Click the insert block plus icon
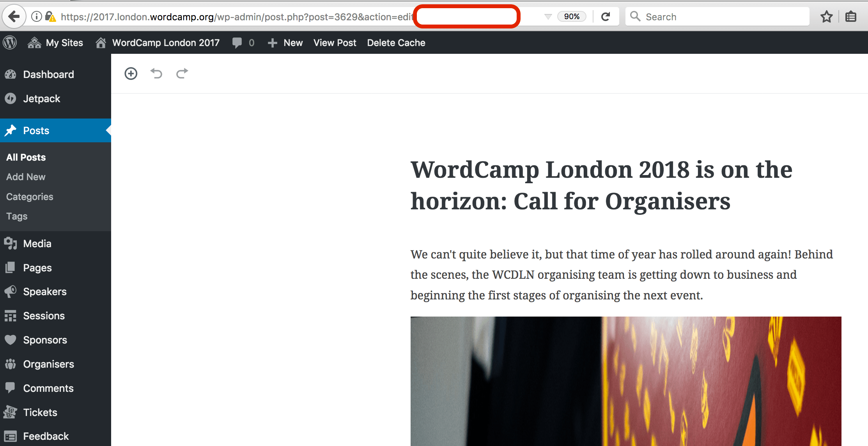This screenshot has height=446, width=868. 131,73
